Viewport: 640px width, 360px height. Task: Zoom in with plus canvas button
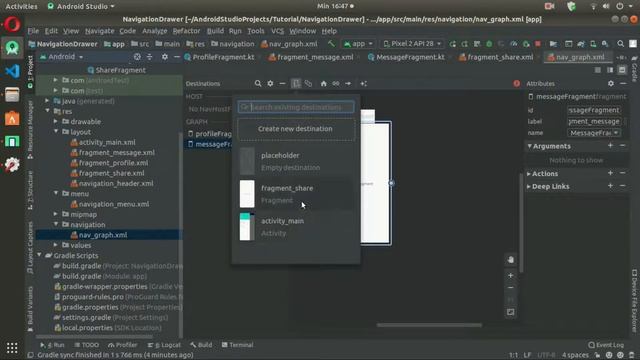click(511, 276)
